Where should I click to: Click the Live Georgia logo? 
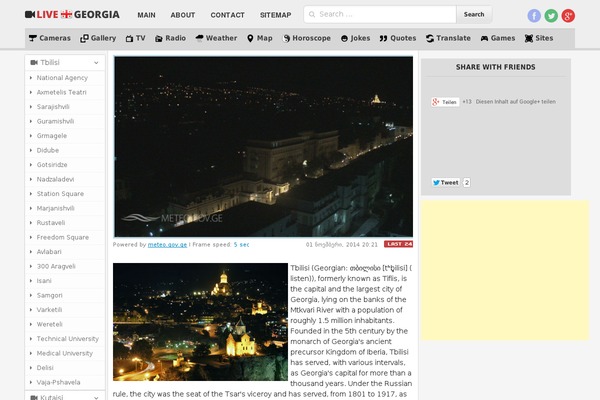click(x=72, y=15)
